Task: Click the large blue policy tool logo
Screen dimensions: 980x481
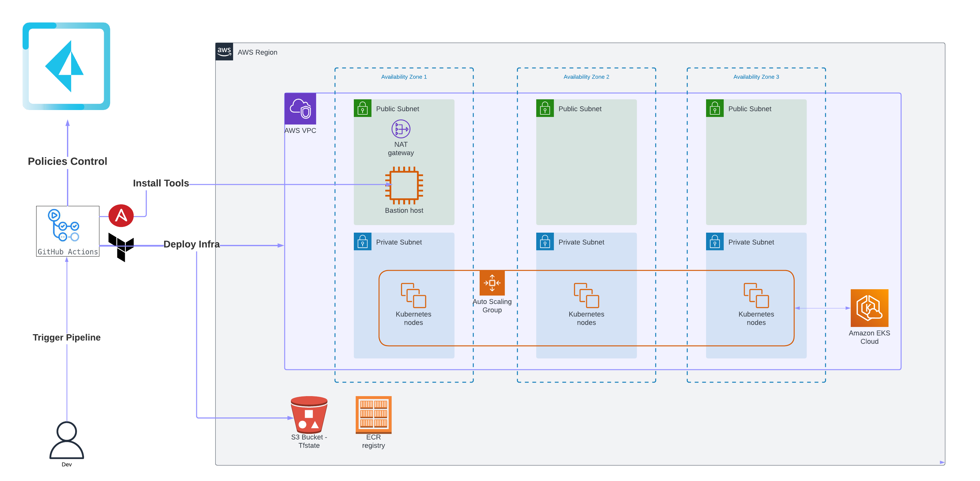Action: (66, 66)
